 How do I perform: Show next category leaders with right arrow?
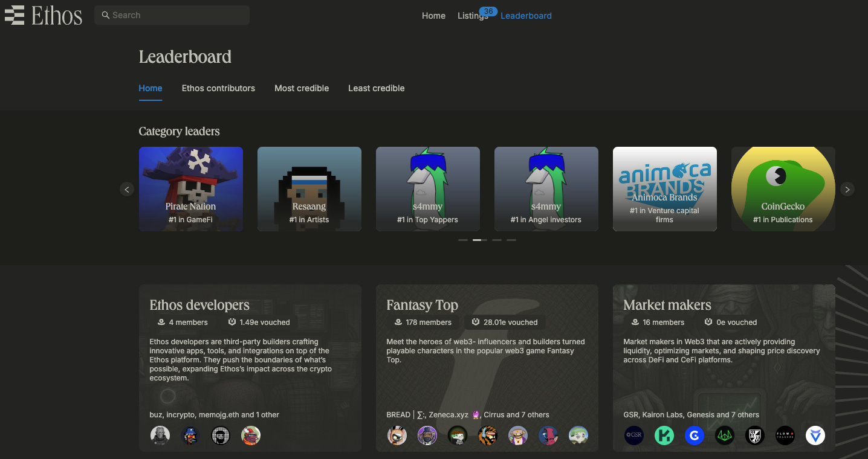(x=847, y=189)
